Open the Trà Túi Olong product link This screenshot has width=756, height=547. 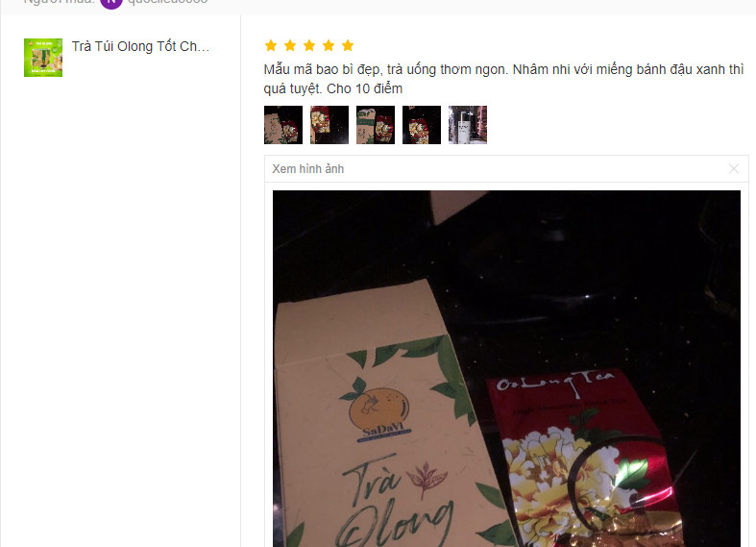[x=140, y=46]
